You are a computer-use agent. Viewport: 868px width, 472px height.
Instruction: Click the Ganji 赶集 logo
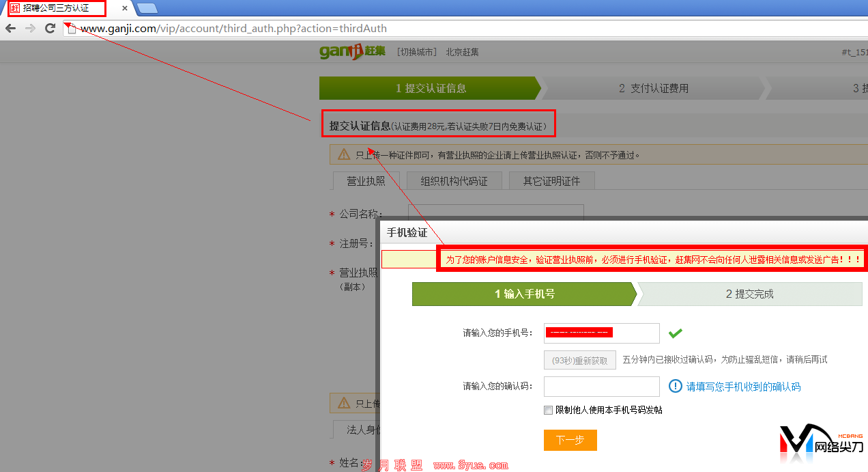coord(352,52)
